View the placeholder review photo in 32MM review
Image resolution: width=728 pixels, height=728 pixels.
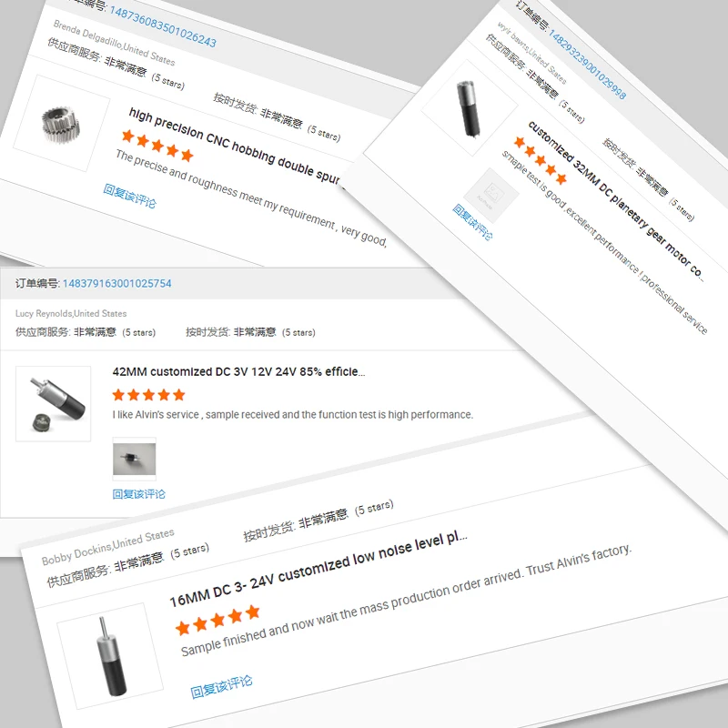coord(491,196)
